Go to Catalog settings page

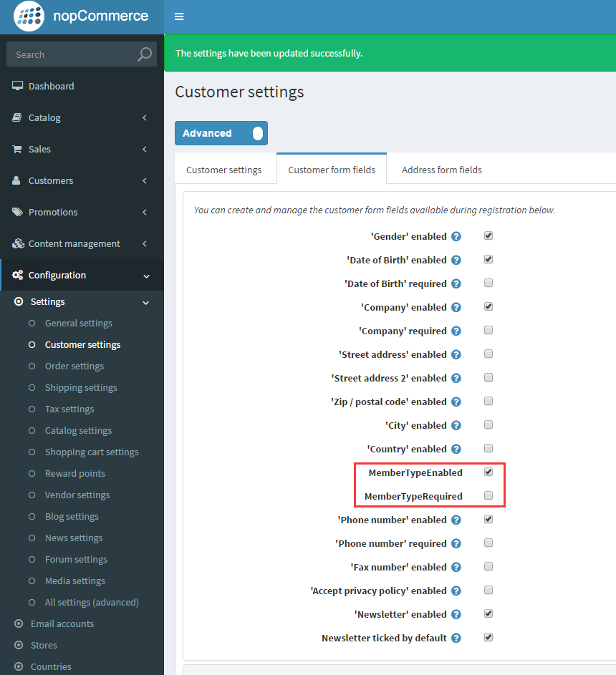tap(78, 431)
